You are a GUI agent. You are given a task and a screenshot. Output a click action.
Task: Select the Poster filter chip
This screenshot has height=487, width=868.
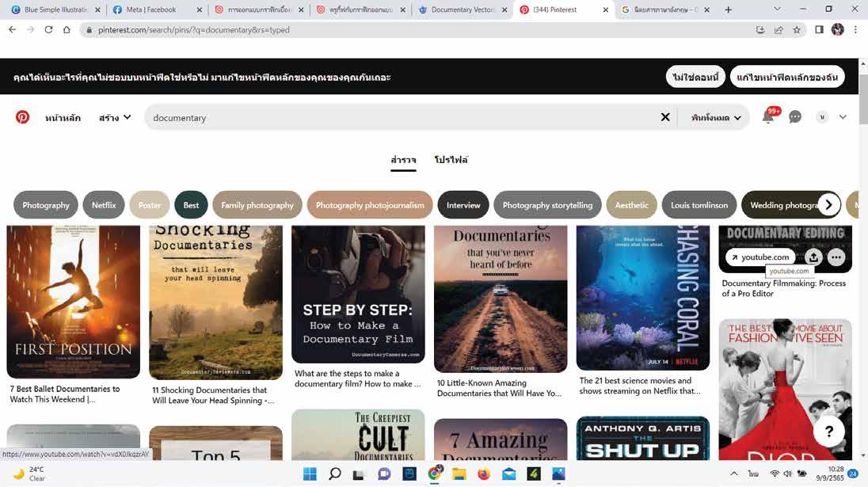tap(150, 205)
